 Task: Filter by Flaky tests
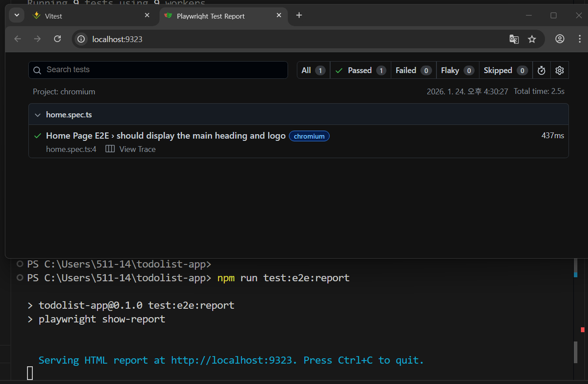pos(457,70)
